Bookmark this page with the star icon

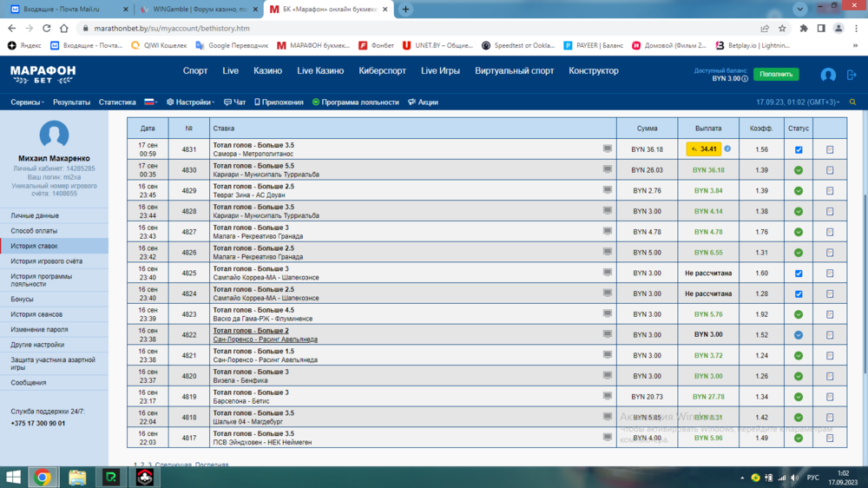783,28
